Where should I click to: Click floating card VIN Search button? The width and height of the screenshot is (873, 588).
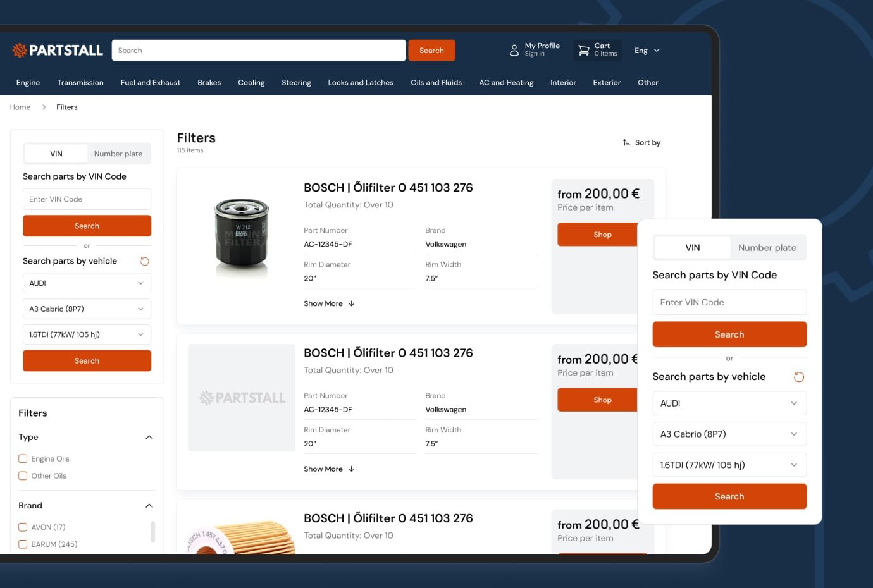(729, 334)
